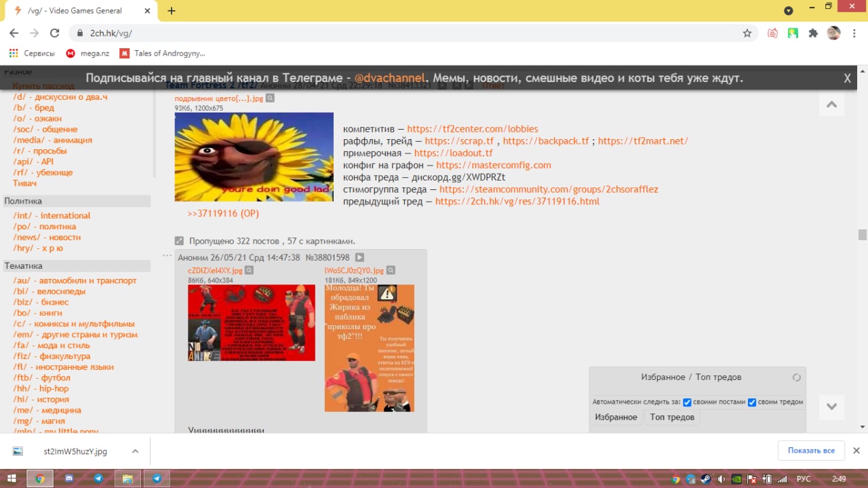Open the tf2mart.net link

(x=643, y=141)
